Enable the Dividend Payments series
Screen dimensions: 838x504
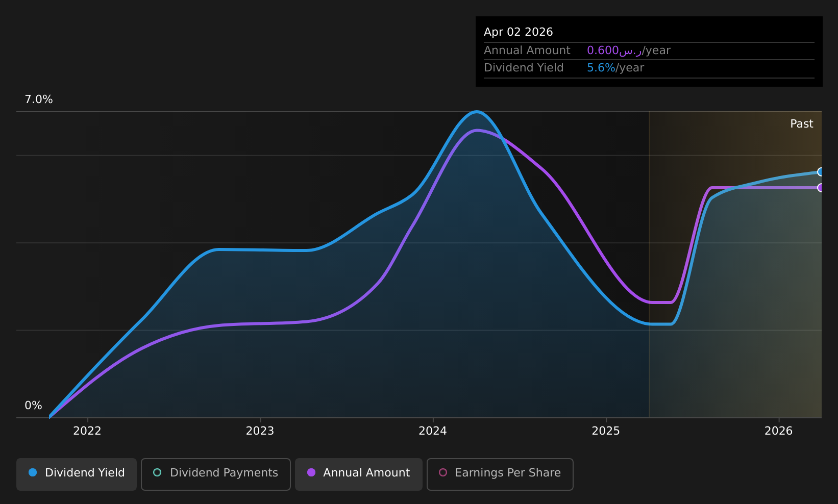click(216, 474)
